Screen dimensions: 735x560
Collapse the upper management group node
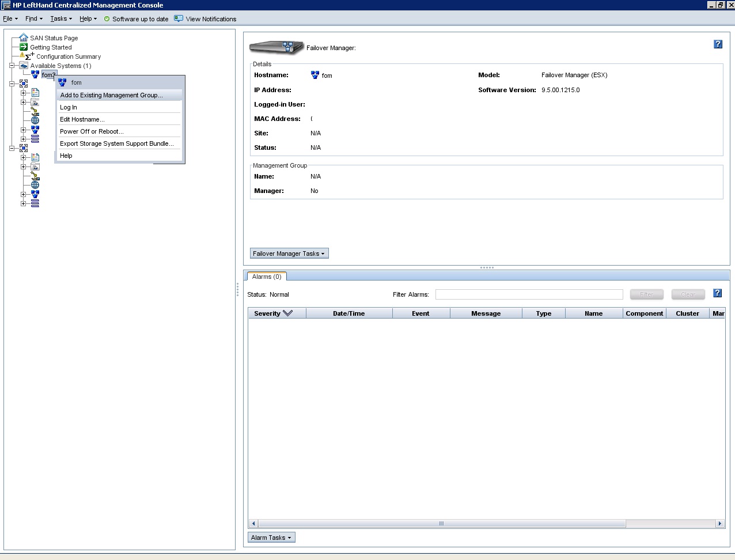point(12,84)
